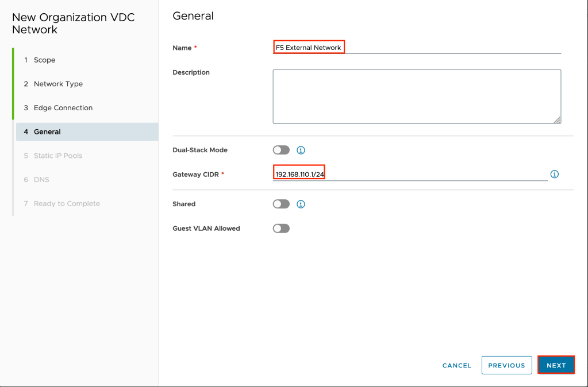The width and height of the screenshot is (588, 387).
Task: Grab the Description box resize handle
Action: 558,120
